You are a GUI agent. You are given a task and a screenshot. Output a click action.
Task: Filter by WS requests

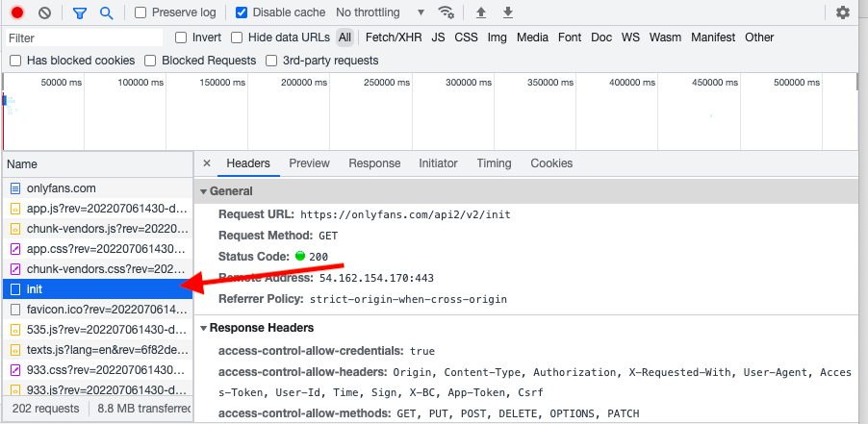pyautogui.click(x=630, y=37)
